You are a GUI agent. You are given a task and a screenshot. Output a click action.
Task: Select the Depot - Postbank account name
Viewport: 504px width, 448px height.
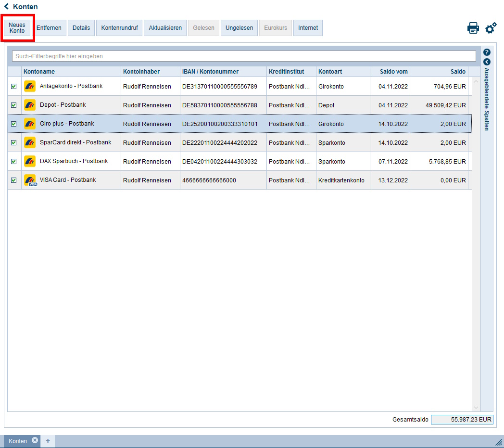(63, 104)
